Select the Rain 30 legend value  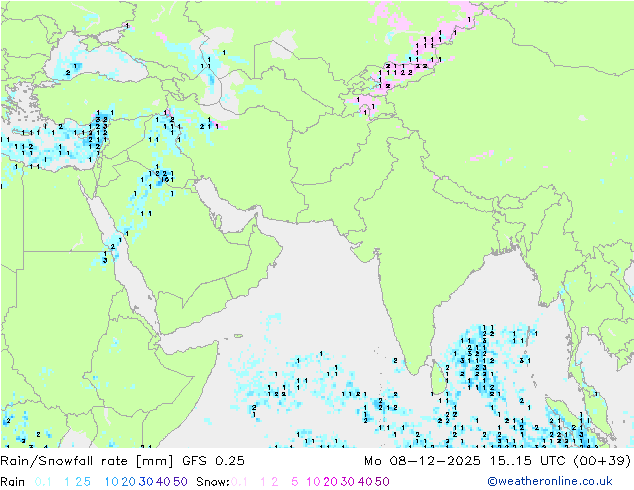click(x=146, y=482)
